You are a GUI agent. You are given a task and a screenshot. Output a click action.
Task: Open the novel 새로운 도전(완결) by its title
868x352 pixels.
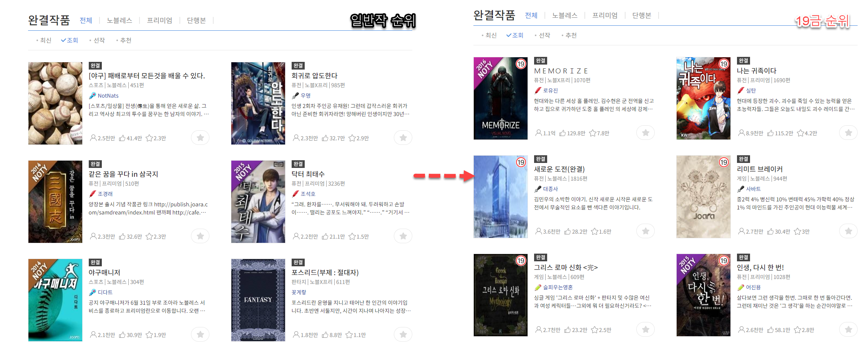click(x=559, y=169)
